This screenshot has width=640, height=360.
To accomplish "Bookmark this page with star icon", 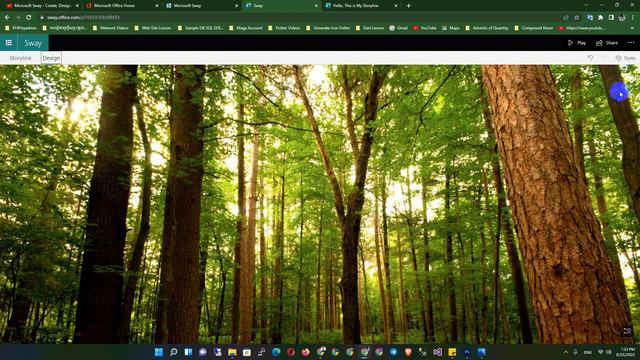I will click(577, 18).
